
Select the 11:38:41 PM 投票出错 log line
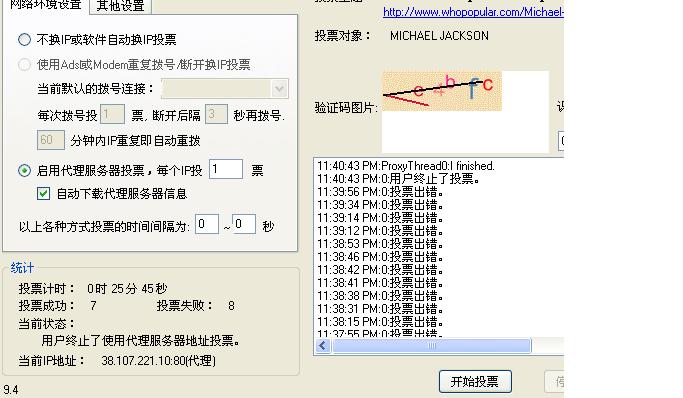tap(380, 283)
